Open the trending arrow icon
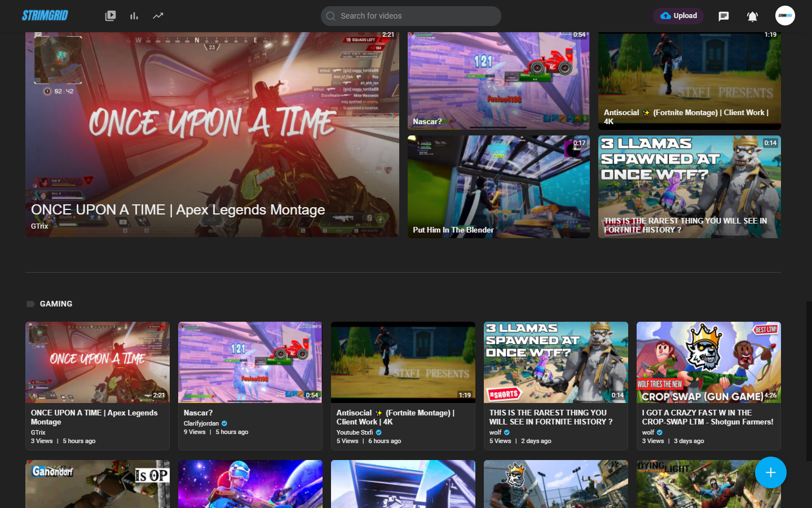Image resolution: width=812 pixels, height=508 pixels. click(x=158, y=16)
